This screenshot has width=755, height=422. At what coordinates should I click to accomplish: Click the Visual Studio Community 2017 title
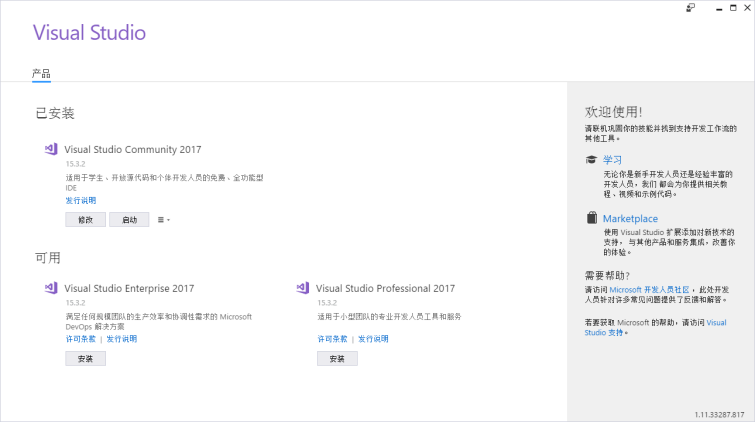tap(133, 149)
